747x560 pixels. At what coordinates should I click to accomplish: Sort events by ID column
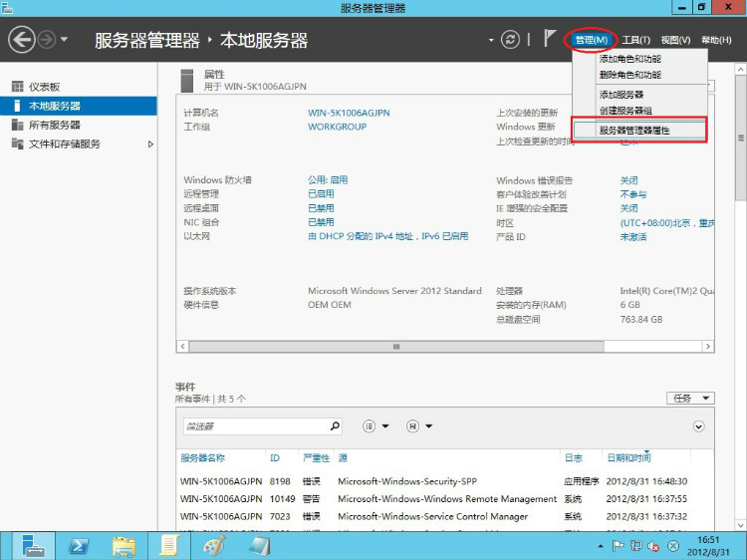point(275,458)
